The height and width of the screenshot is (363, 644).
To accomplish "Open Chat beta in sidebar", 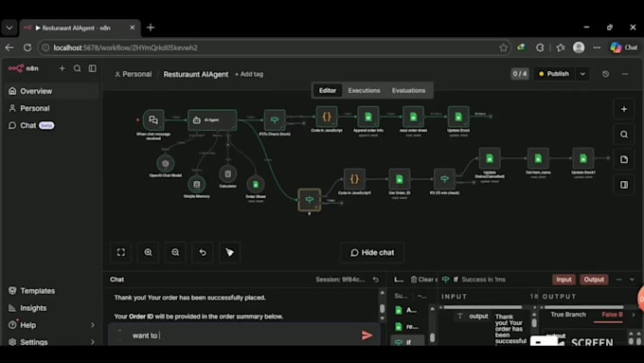I will point(51,125).
